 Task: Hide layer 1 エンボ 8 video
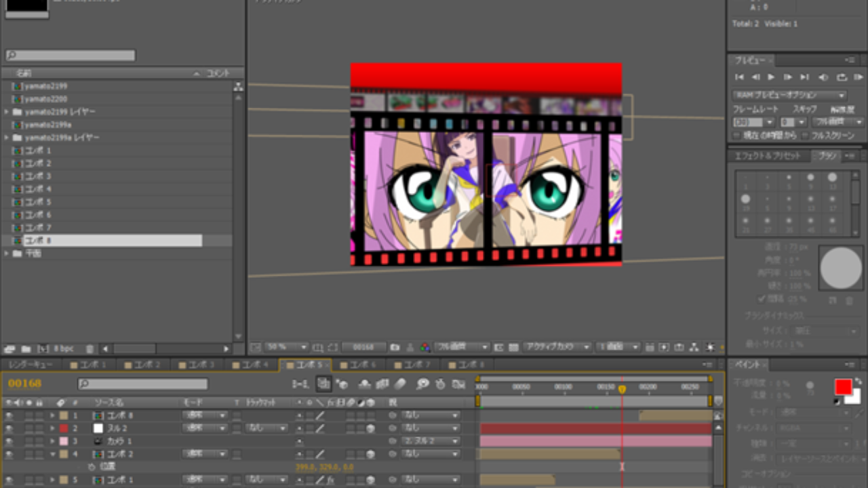(x=9, y=415)
